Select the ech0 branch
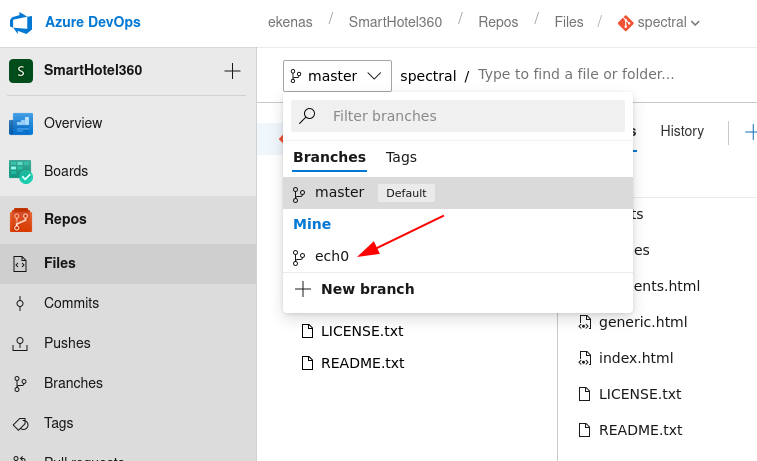 pyautogui.click(x=332, y=256)
